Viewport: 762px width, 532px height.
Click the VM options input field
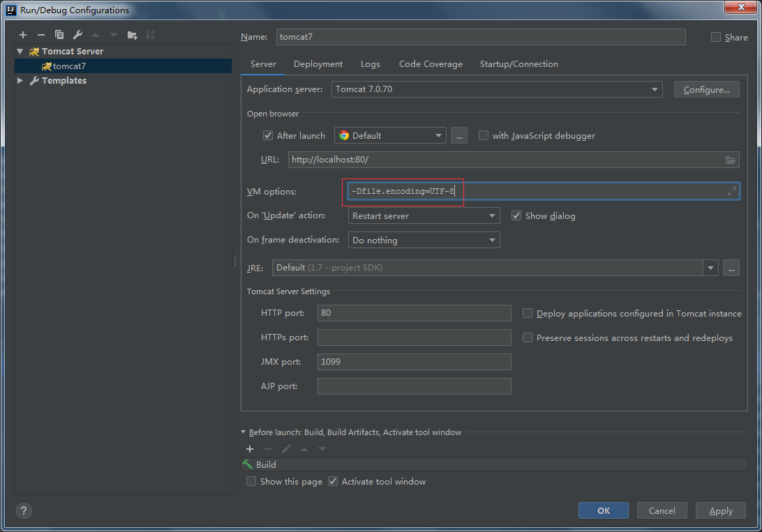pyautogui.click(x=544, y=191)
